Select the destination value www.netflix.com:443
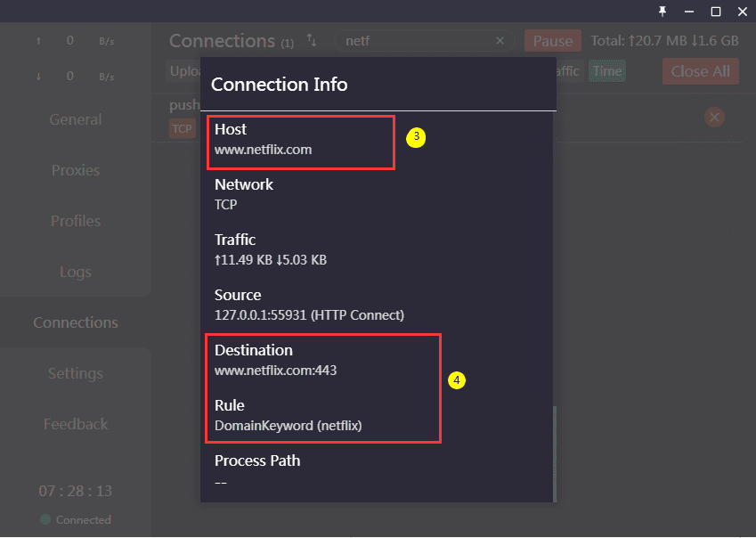 [276, 371]
